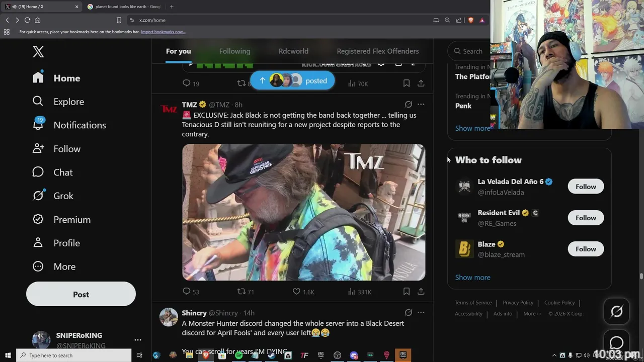Open zoom magnifier in address bar
This screenshot has height=362, width=644.
(447, 20)
